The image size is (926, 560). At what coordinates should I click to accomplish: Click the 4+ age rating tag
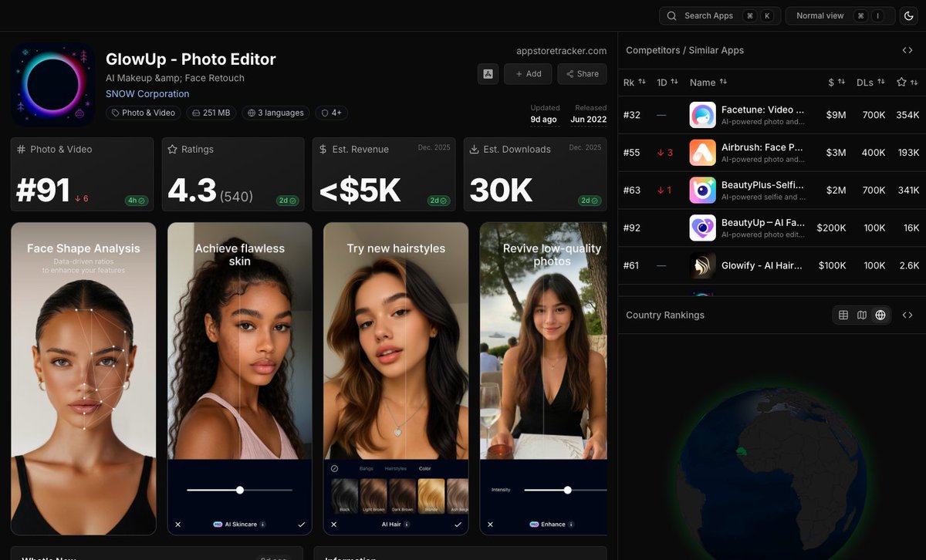click(331, 113)
